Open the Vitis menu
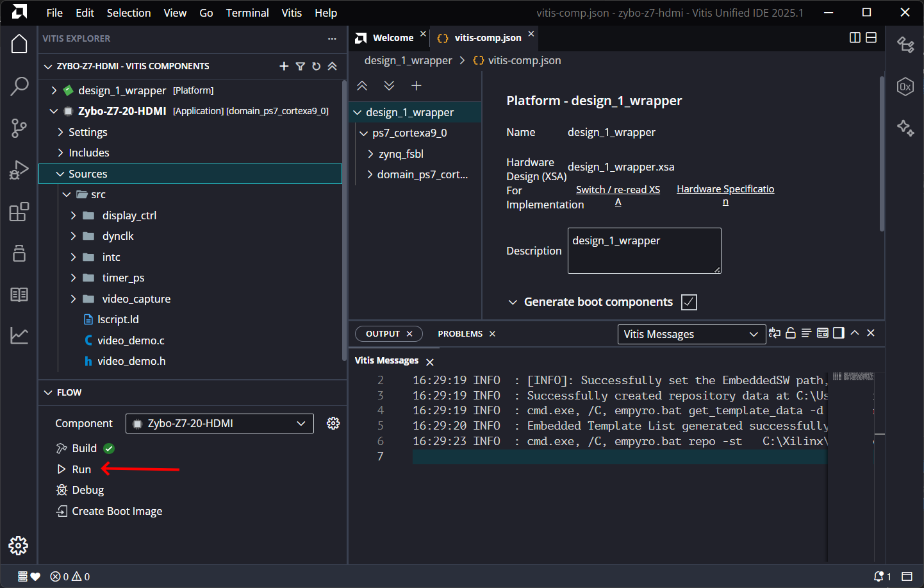This screenshot has height=588, width=924. 292,13
